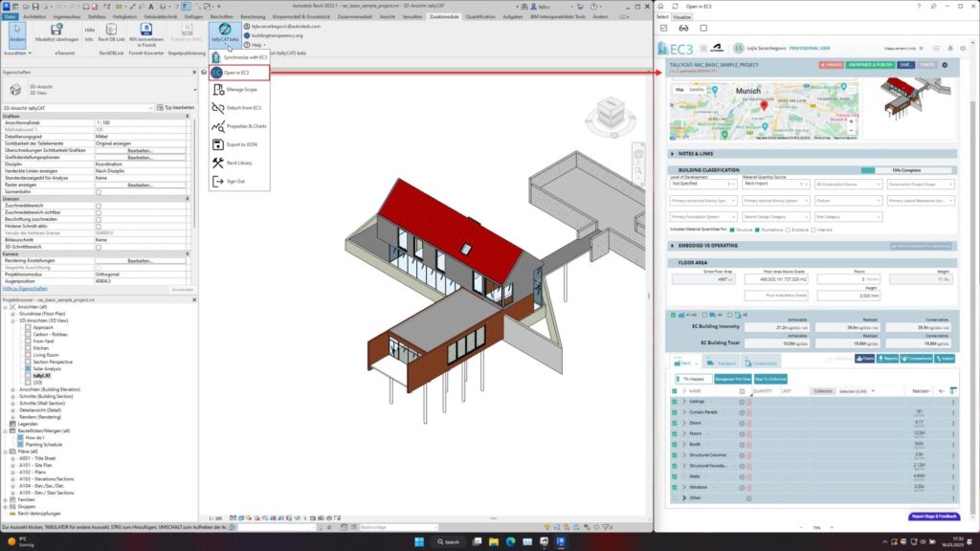Expand the Schnitte (Building Section) node

[x=12, y=396]
